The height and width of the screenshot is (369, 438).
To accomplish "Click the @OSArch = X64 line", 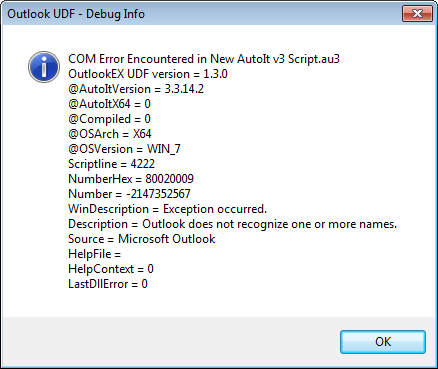I will pyautogui.click(x=110, y=134).
